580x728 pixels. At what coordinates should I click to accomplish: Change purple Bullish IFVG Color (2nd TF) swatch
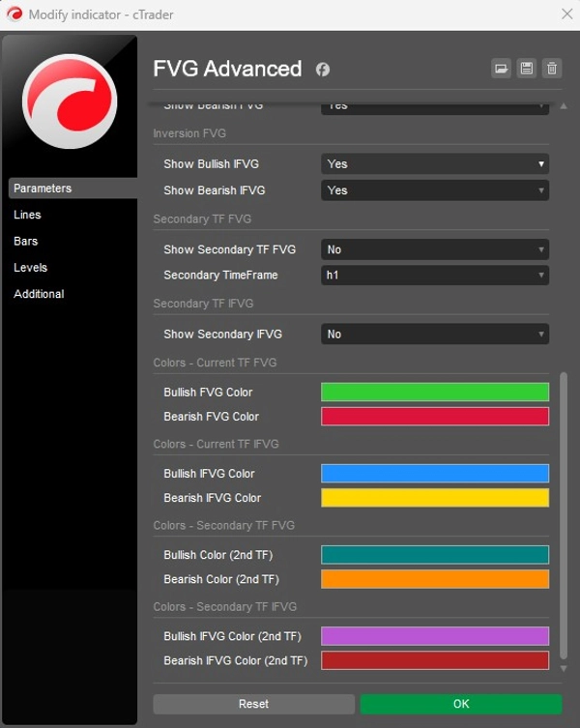coord(435,636)
